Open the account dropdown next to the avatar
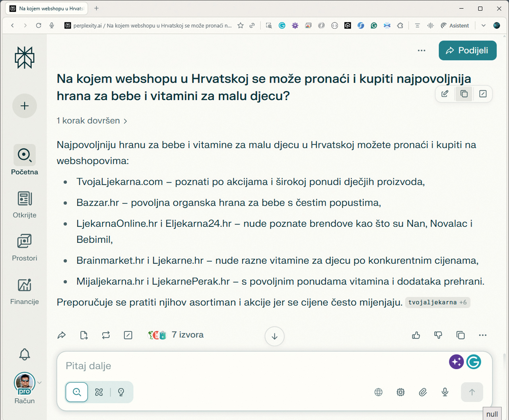 (40, 382)
